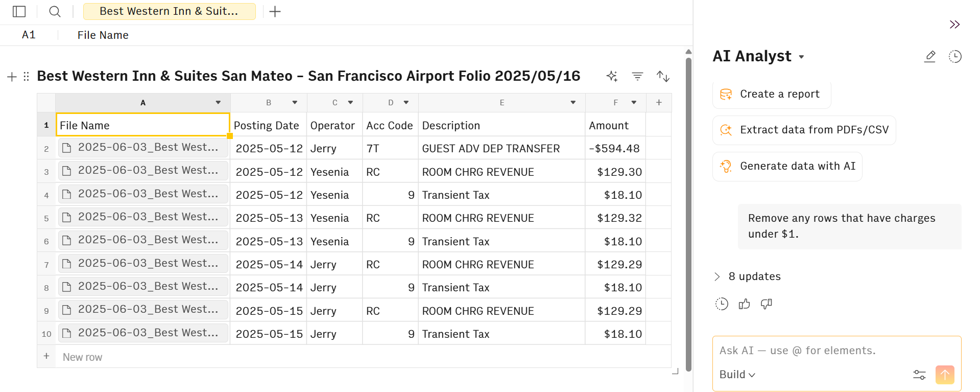
Task: Click Extract data from PDFs/CSV
Action: 804,130
